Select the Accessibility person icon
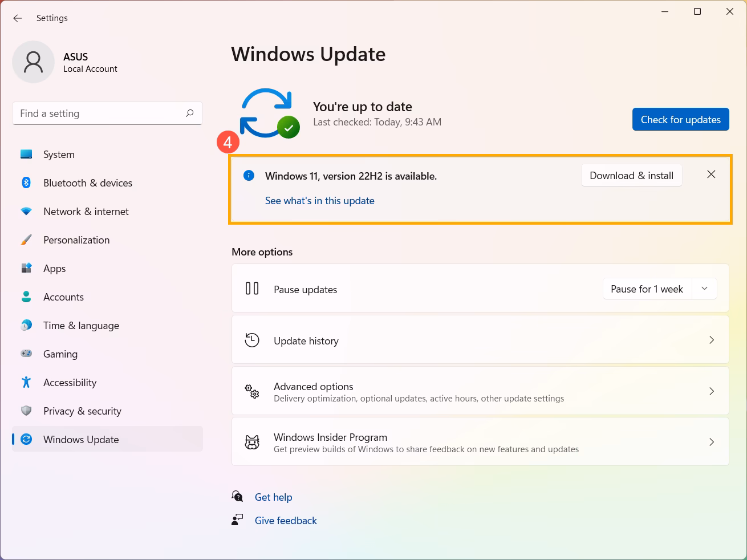 click(x=26, y=382)
